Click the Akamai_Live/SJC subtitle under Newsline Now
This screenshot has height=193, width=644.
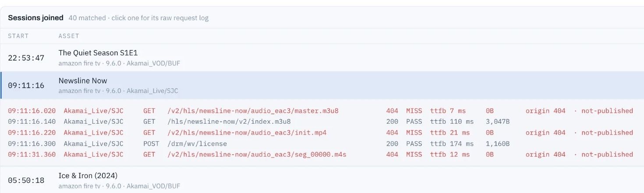click(152, 91)
